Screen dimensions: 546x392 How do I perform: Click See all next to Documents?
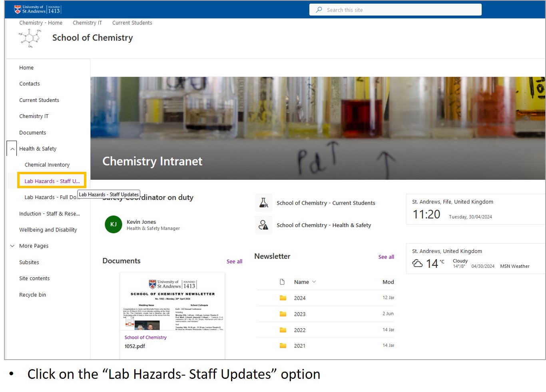pos(234,261)
